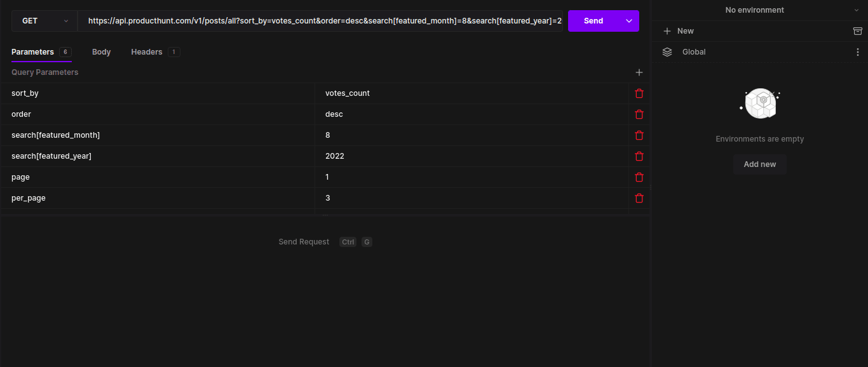Send the API request

tap(593, 21)
